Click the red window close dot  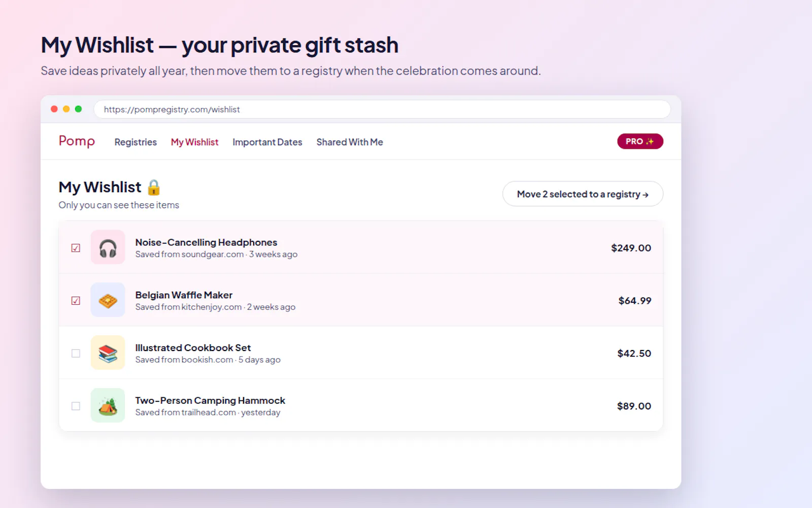pos(54,109)
